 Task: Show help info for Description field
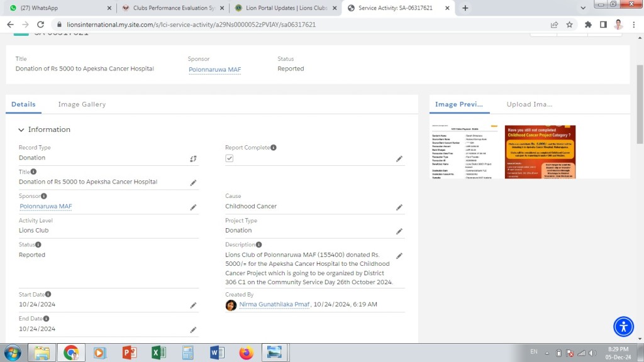[x=258, y=244]
